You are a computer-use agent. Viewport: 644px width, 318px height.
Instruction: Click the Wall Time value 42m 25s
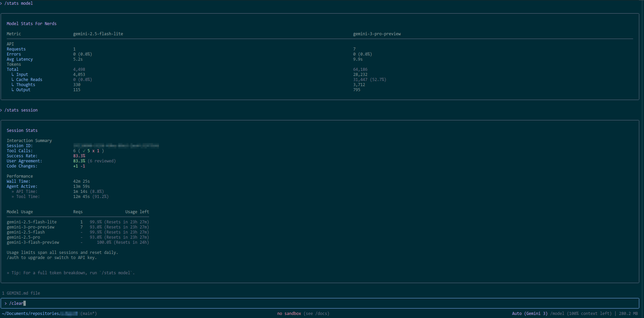pos(82,181)
